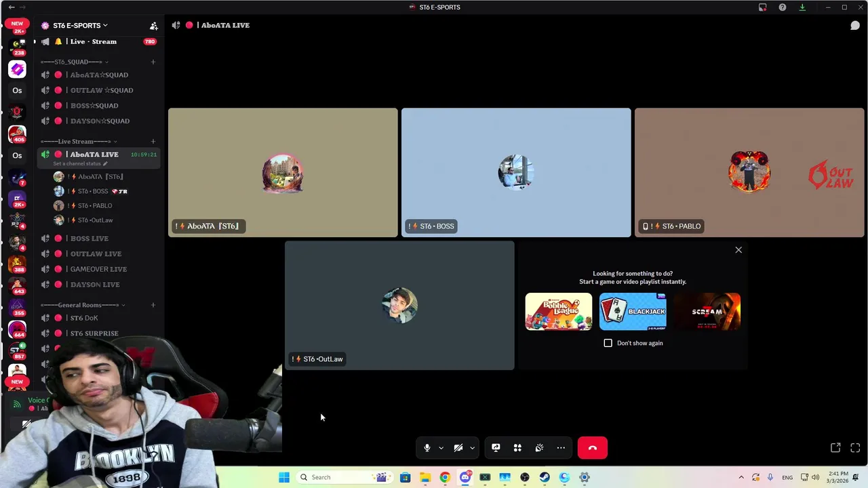Open the activities launcher icon

pos(517,448)
